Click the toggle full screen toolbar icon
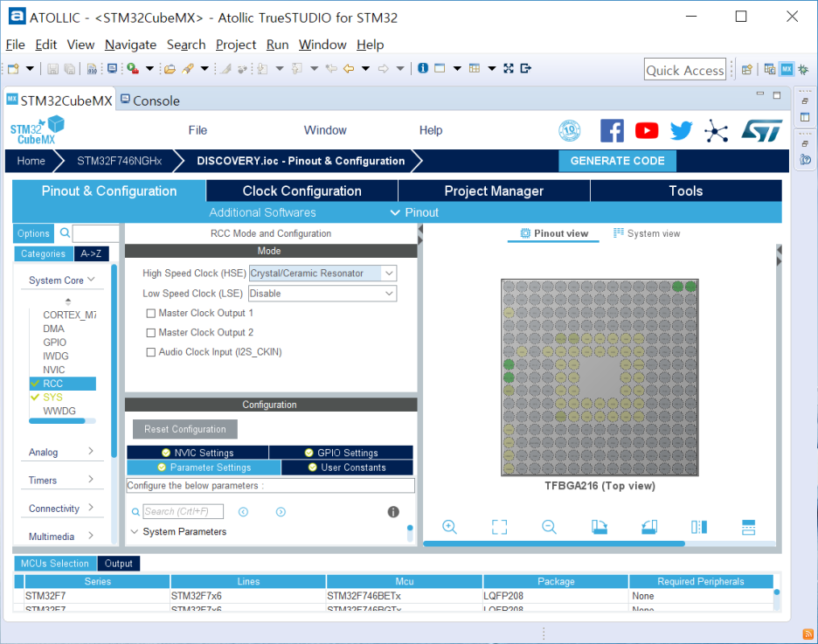Viewport: 818px width, 644px height. (509, 68)
